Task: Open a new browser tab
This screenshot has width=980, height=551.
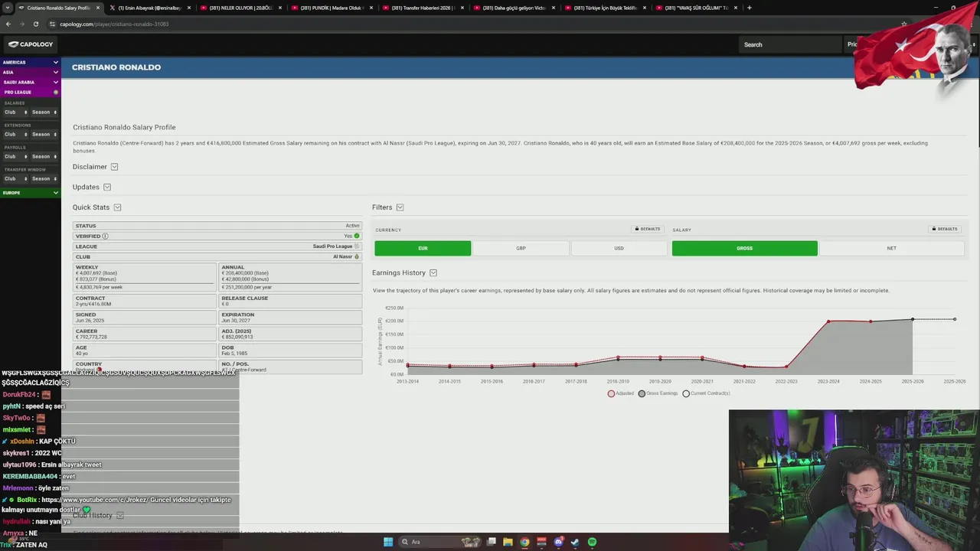Action: coord(749,8)
